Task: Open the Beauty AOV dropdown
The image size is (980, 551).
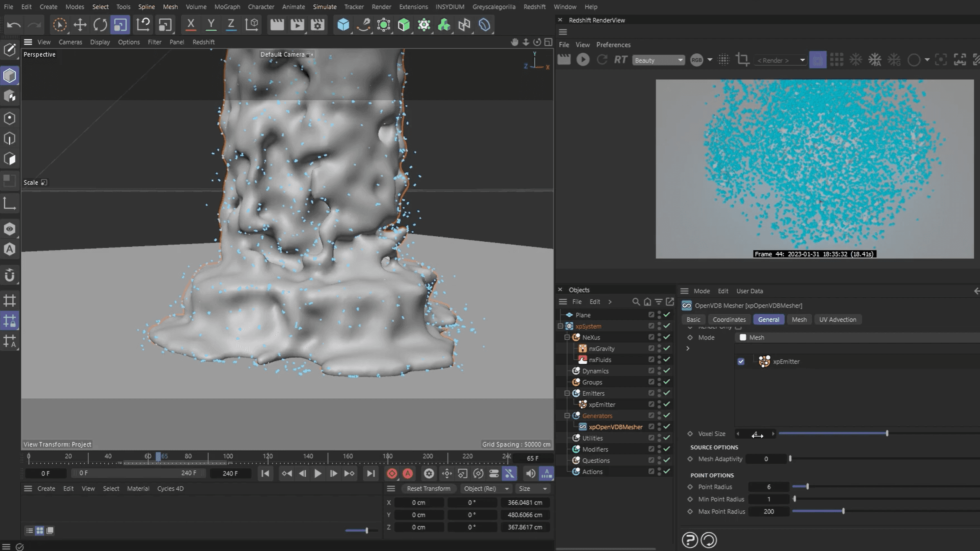Action: click(658, 60)
